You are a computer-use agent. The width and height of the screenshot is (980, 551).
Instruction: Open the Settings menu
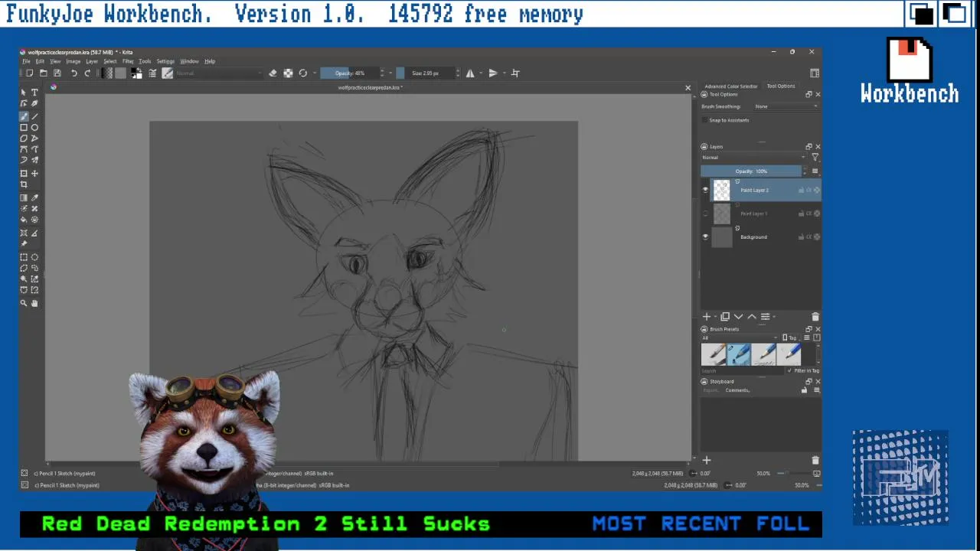[165, 61]
